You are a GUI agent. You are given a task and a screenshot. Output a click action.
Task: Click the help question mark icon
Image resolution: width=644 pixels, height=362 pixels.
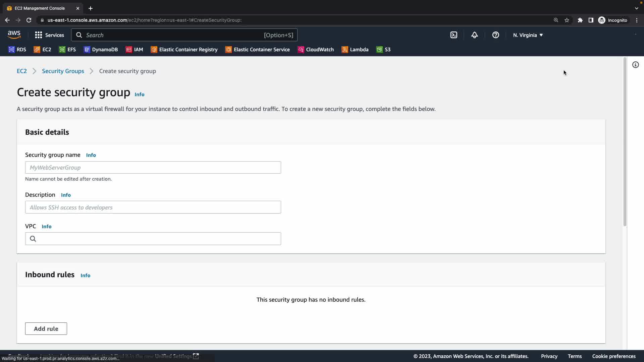point(496,35)
